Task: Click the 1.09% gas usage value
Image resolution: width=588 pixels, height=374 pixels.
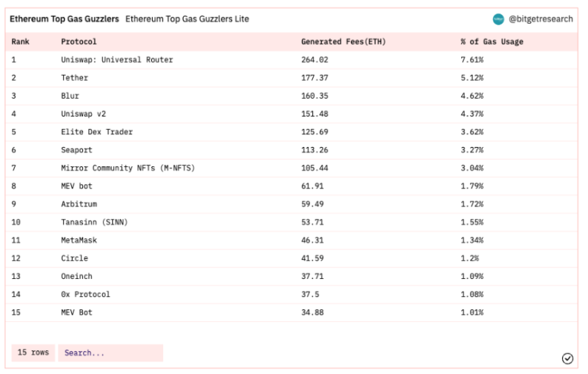Action: (x=472, y=276)
